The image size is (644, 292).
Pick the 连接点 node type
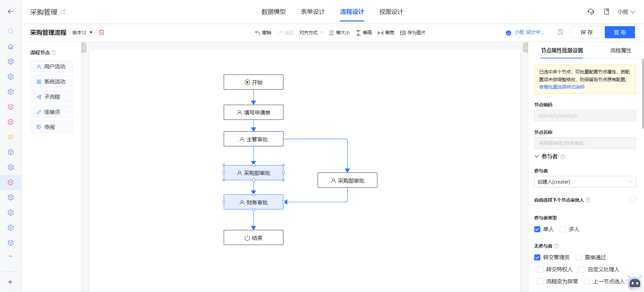51,112
